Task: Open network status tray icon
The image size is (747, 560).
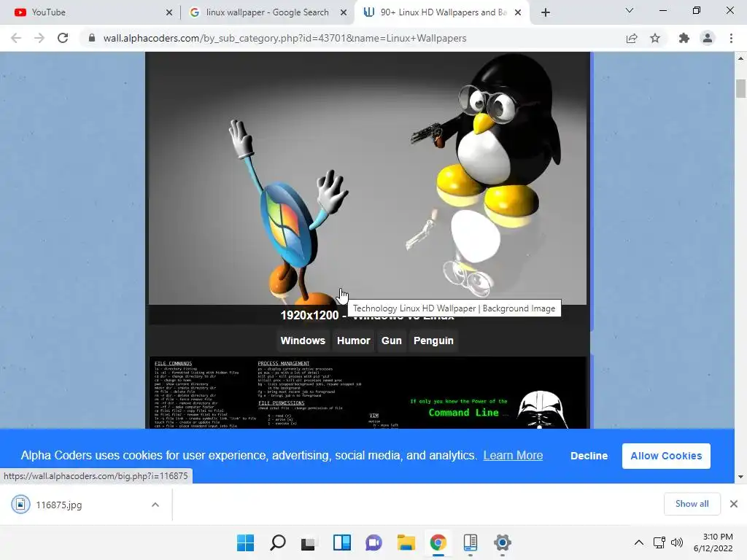Action: [x=659, y=542]
